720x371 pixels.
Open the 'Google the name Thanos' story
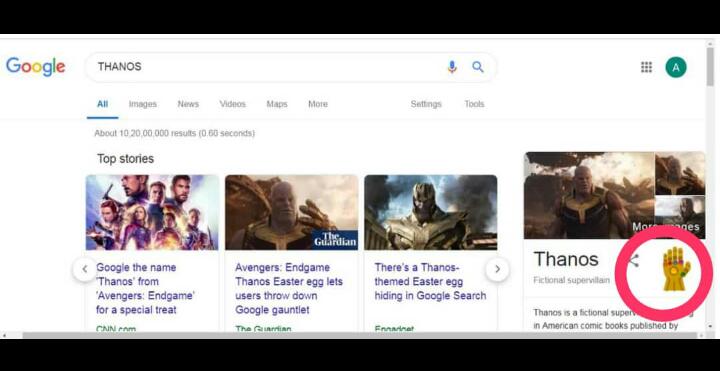coord(146,288)
